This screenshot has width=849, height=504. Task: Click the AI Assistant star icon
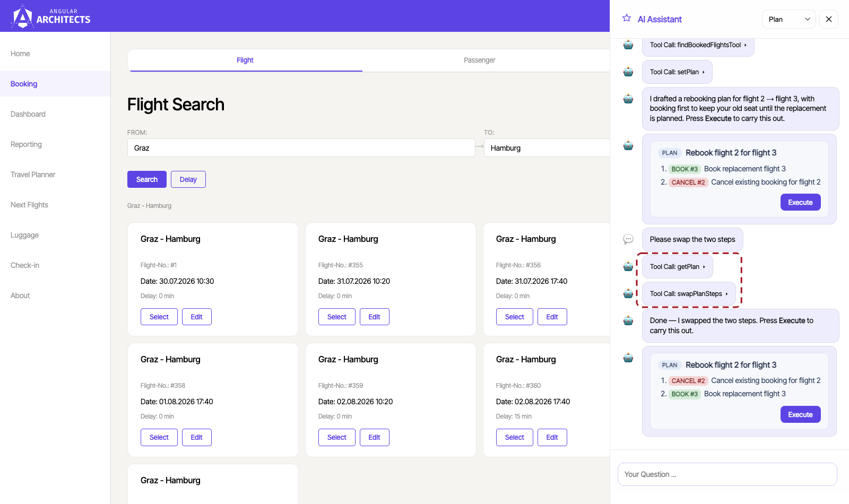tap(627, 18)
